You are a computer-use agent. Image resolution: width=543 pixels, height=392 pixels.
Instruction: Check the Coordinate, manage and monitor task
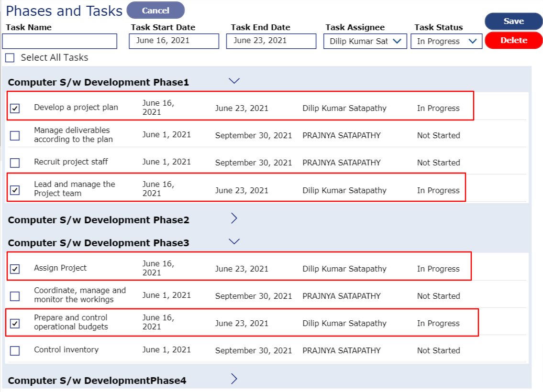tap(15, 295)
